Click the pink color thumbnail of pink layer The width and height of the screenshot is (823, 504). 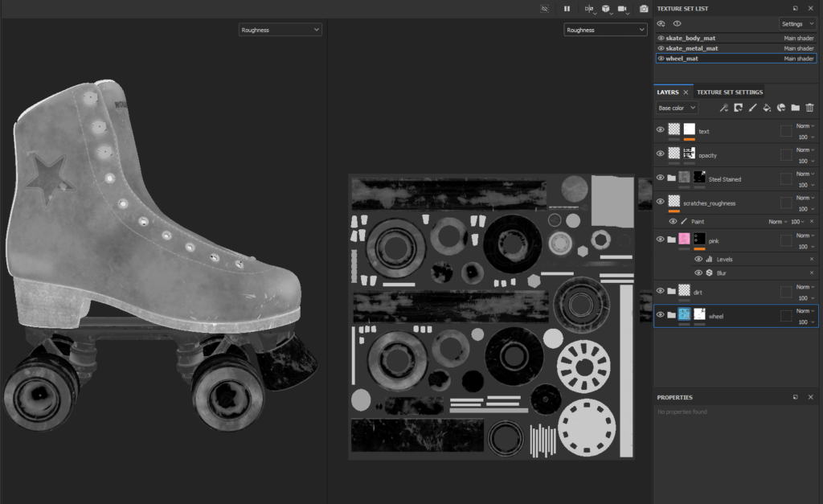tap(684, 239)
